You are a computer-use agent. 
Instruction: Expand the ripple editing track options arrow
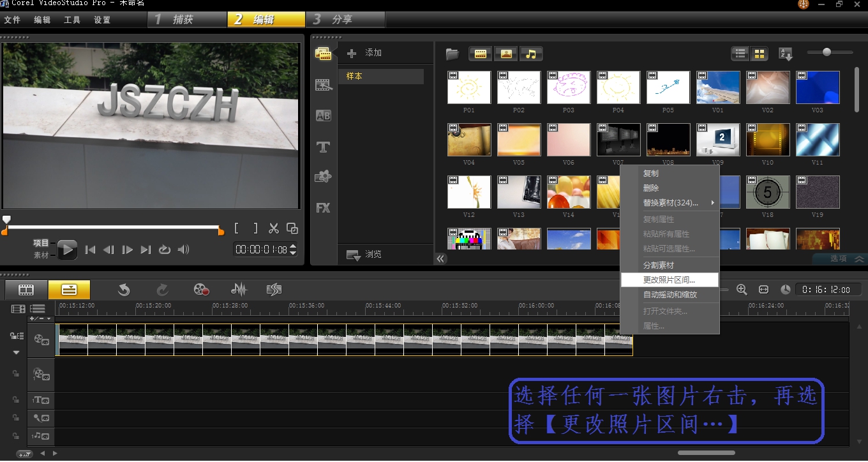17,352
